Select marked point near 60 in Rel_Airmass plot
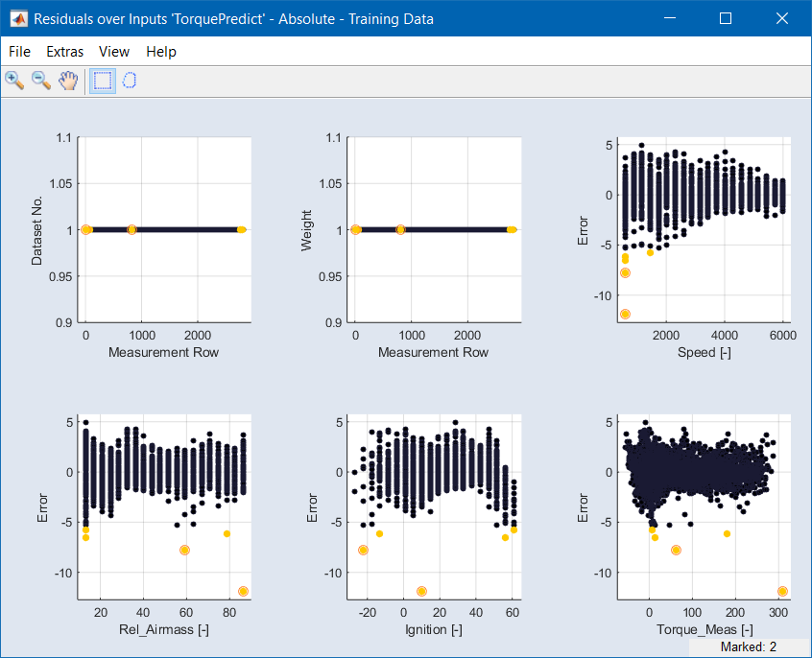 tap(184, 550)
